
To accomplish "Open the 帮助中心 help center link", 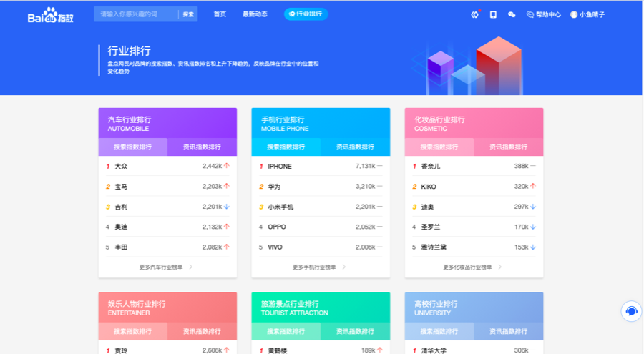I will coord(544,14).
